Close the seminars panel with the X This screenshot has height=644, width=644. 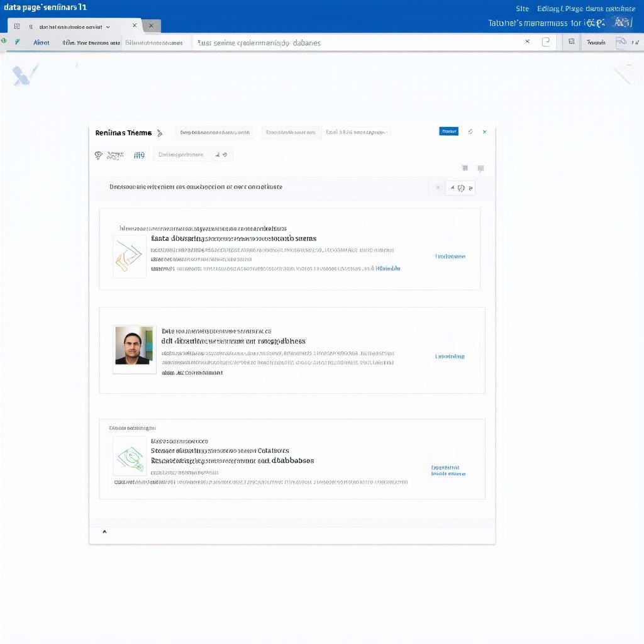[484, 132]
